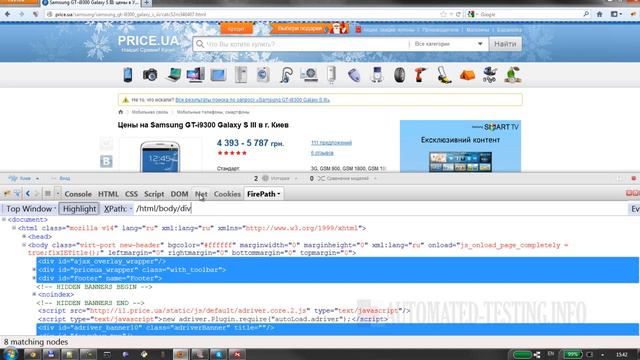Select the ajax_overlay_wrapper div node
Image resolution: width=640 pixels, height=360 pixels.
click(x=102, y=261)
